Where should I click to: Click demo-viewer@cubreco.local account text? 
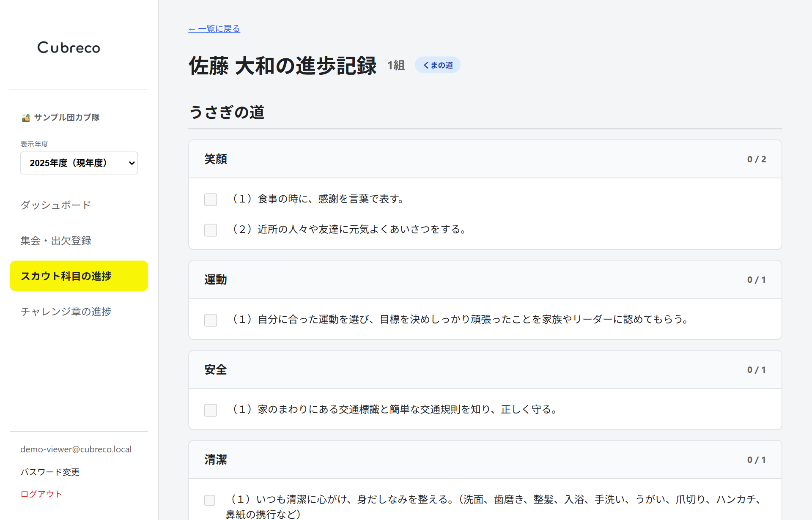coord(76,449)
